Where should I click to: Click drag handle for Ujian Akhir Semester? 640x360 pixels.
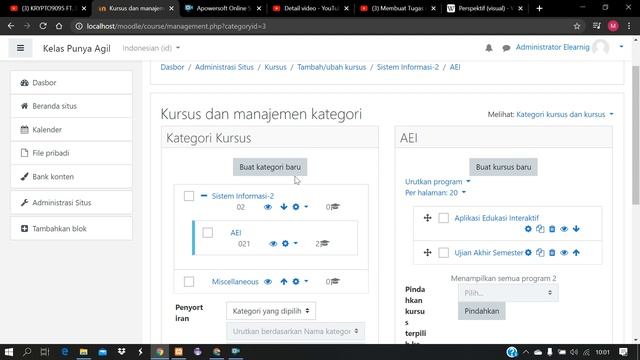[427, 253]
